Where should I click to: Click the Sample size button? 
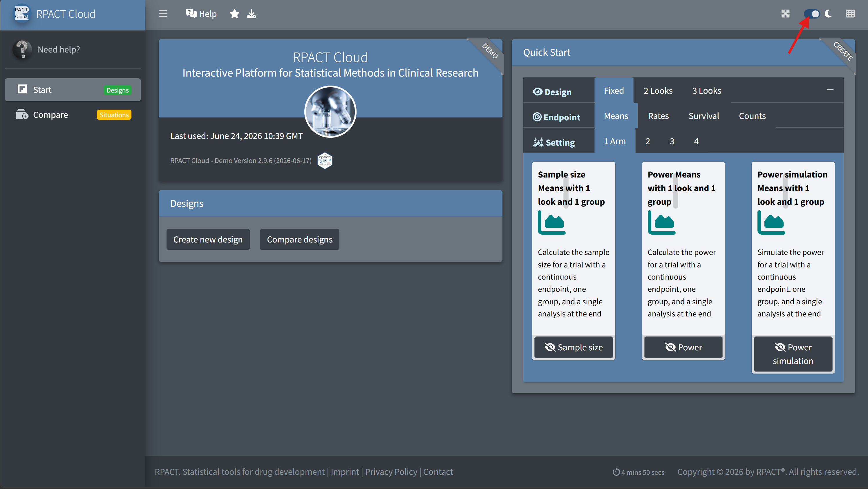tap(574, 347)
